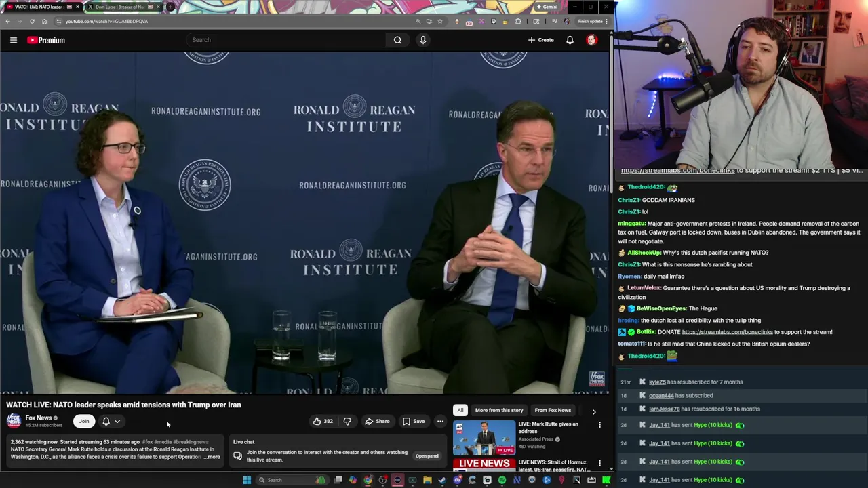Select the All filter chip

tap(460, 410)
